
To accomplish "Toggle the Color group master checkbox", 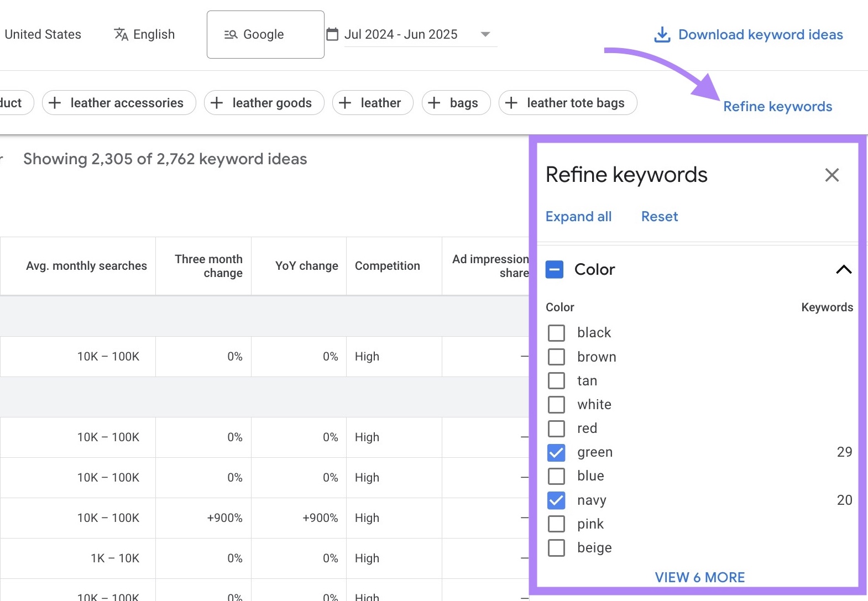I will click(x=555, y=270).
